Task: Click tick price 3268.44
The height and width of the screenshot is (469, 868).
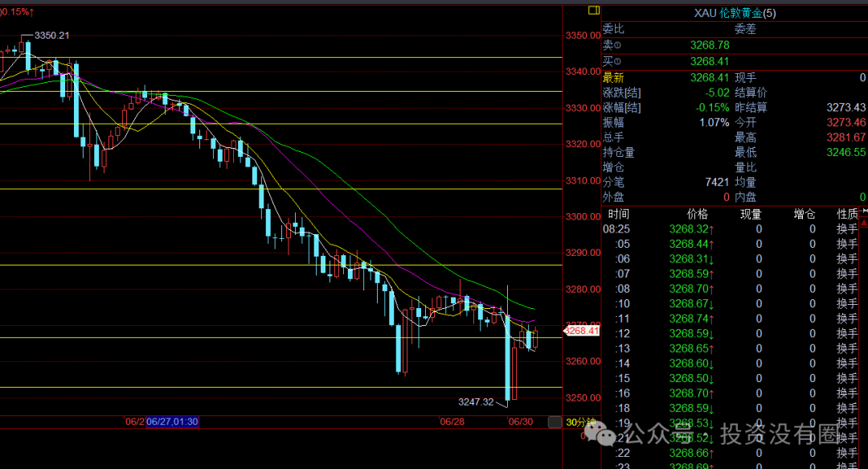Action: pos(689,244)
